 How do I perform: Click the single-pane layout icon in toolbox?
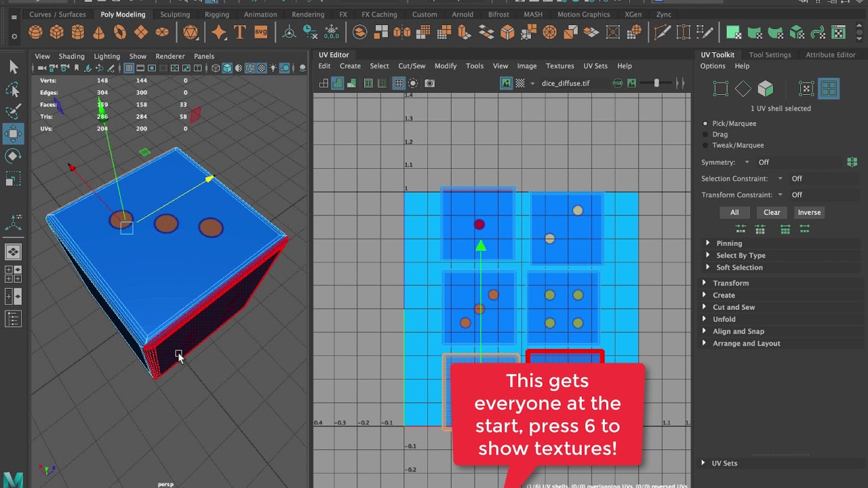(x=13, y=251)
